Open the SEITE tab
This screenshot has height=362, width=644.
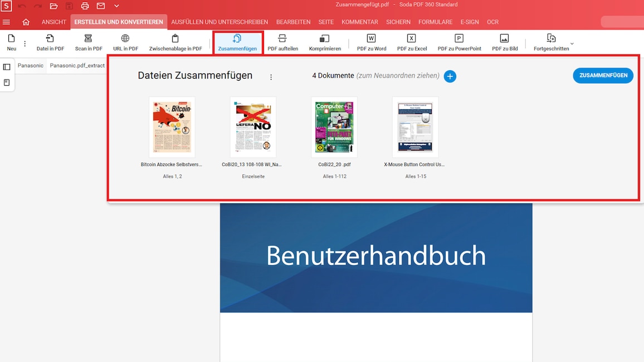(x=326, y=22)
